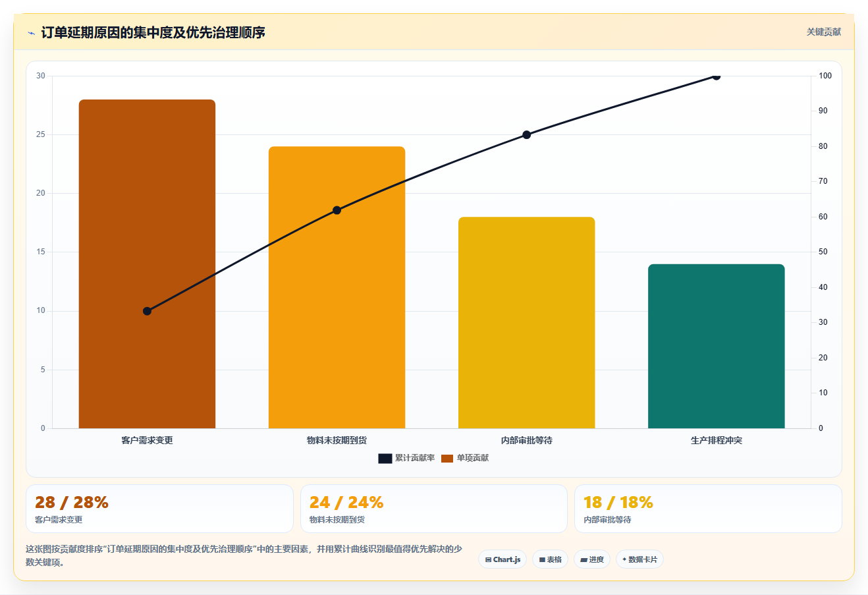The height and width of the screenshot is (595, 868).
Task: Click the icon inside the 表格 chip
Action: [542, 559]
